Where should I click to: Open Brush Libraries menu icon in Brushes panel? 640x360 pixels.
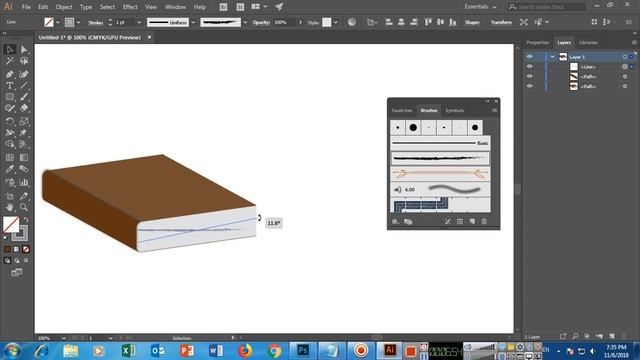[395, 221]
